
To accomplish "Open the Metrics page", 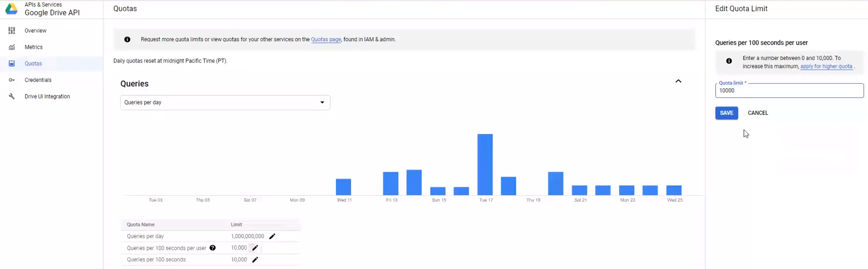I will [33, 47].
